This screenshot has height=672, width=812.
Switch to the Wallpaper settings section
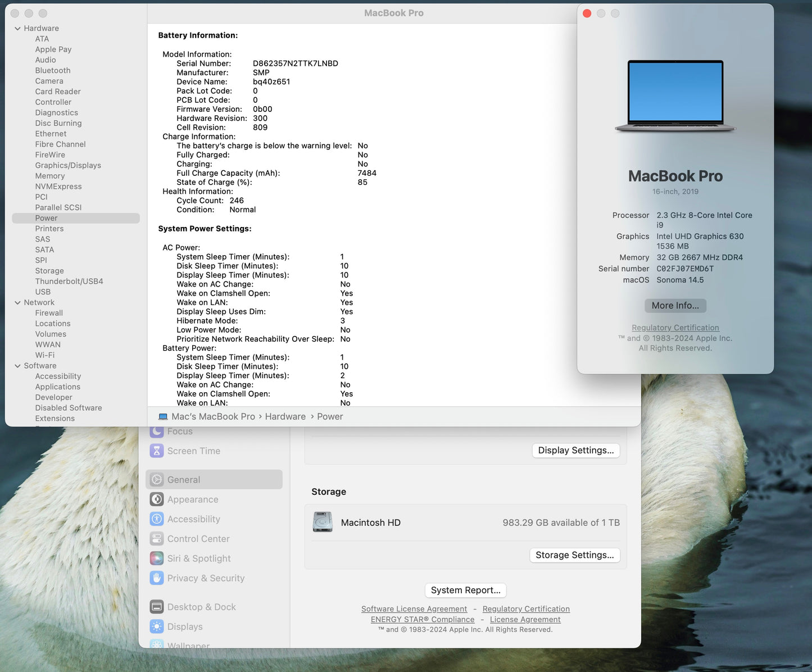point(188,644)
